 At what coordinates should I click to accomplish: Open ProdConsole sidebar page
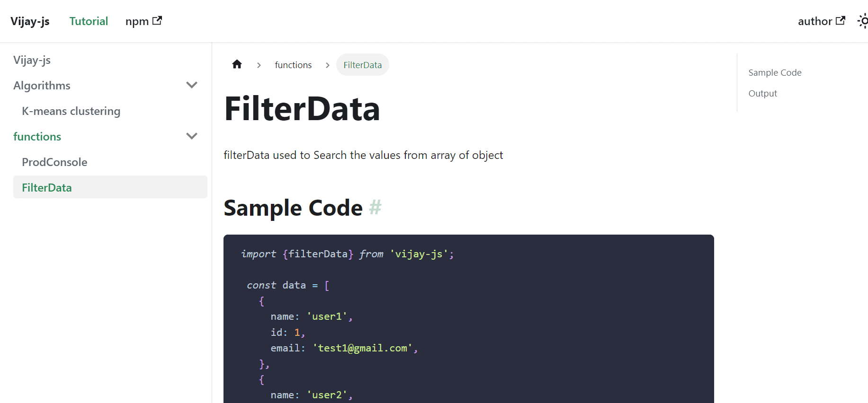(54, 162)
